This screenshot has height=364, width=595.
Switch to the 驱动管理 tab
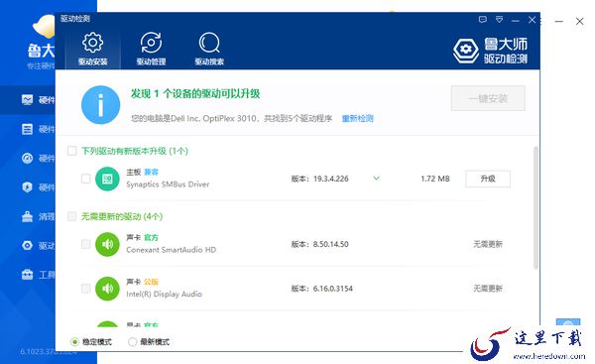point(151,49)
